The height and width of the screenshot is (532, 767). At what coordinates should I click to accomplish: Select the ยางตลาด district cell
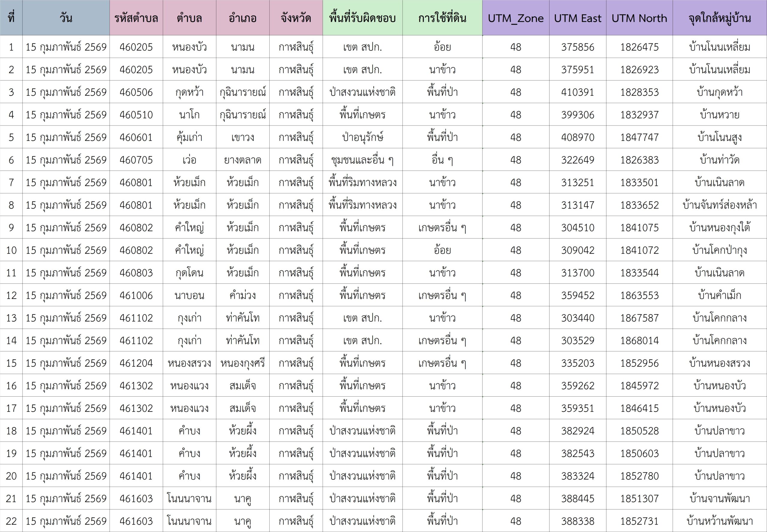pyautogui.click(x=242, y=160)
